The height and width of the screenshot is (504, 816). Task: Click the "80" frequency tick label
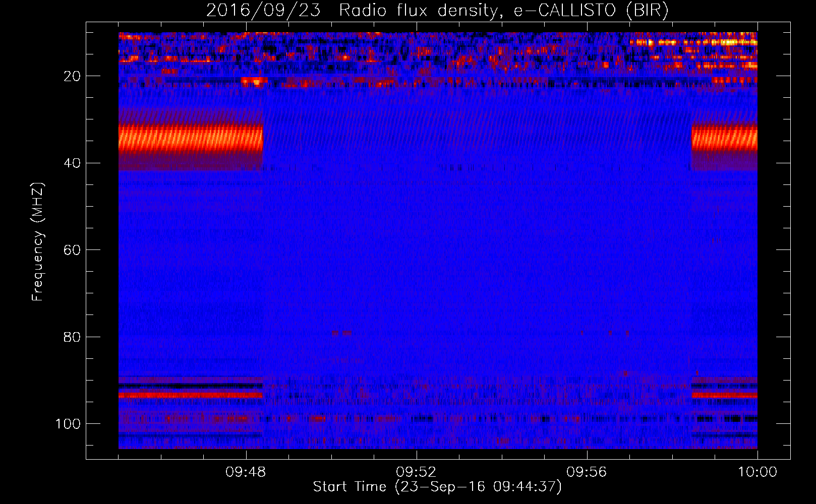tap(72, 337)
